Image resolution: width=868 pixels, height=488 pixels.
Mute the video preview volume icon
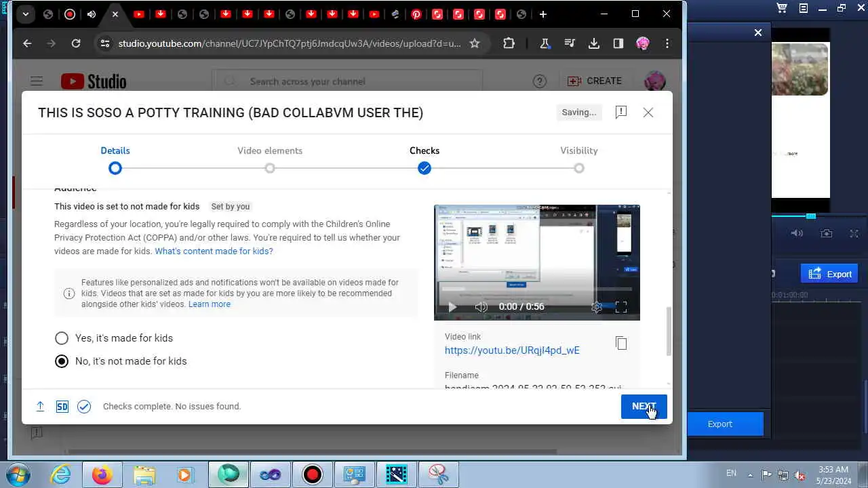point(481,307)
